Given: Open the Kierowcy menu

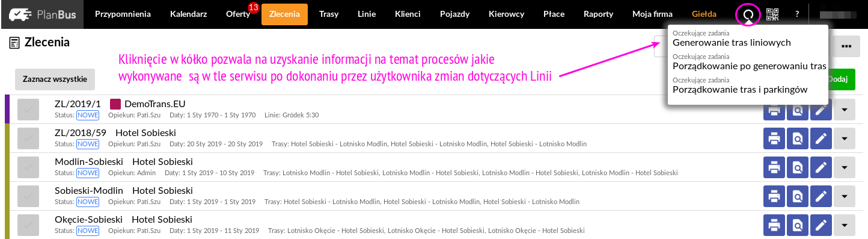Looking at the screenshot, I should click(506, 14).
